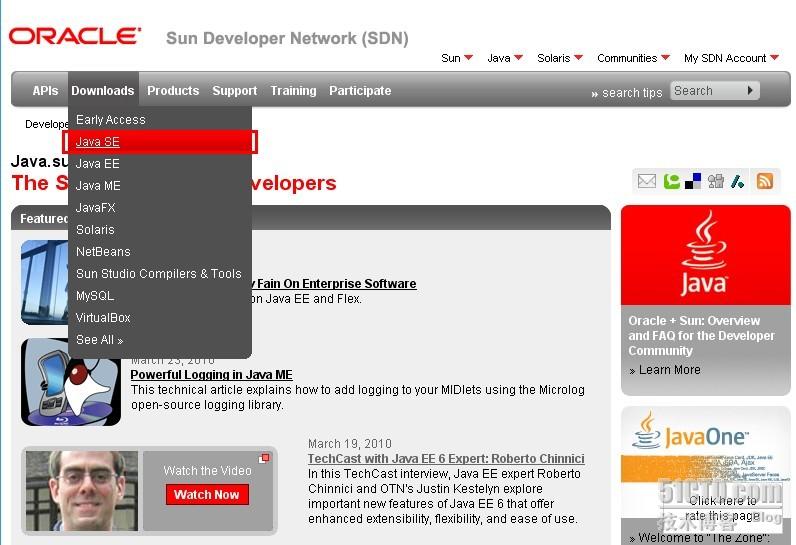Click the email share icon

coord(647,181)
